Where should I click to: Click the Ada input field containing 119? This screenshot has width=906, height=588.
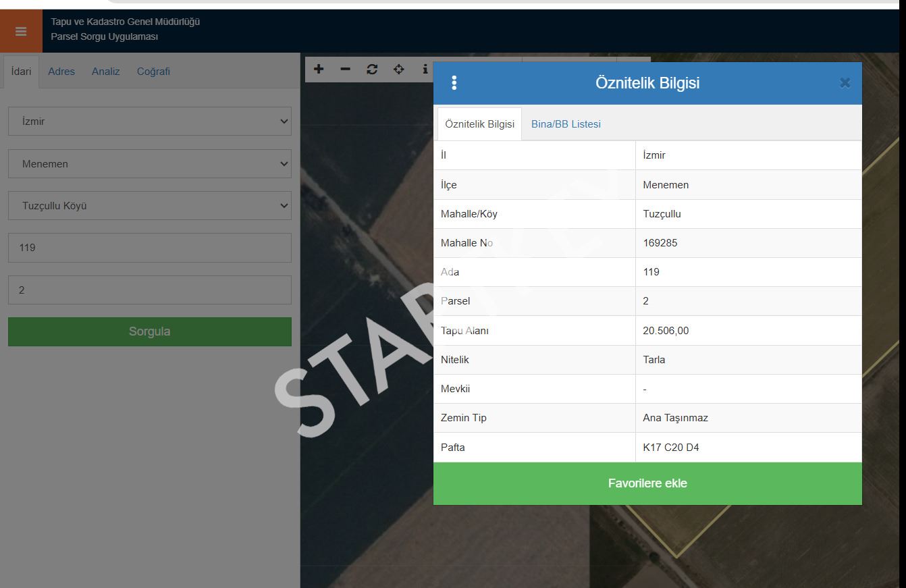coord(149,248)
